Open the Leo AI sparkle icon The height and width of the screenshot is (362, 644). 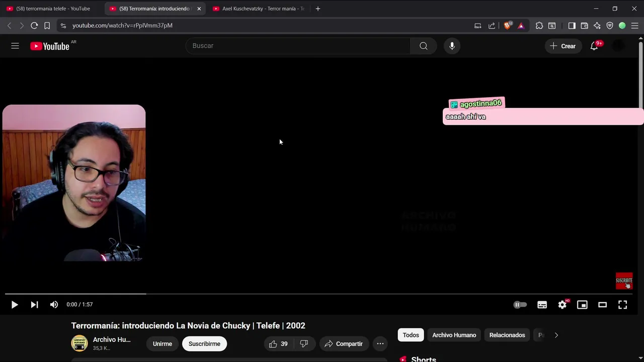(x=597, y=26)
